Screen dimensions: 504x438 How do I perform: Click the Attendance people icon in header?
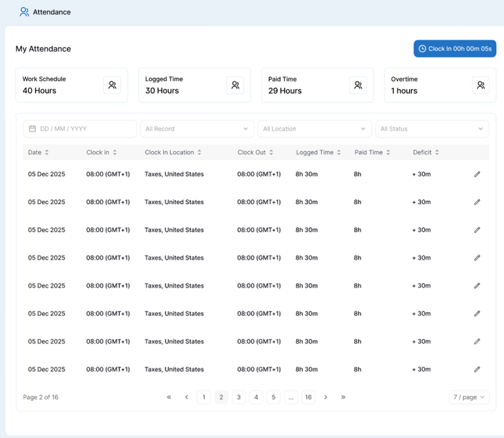(24, 12)
